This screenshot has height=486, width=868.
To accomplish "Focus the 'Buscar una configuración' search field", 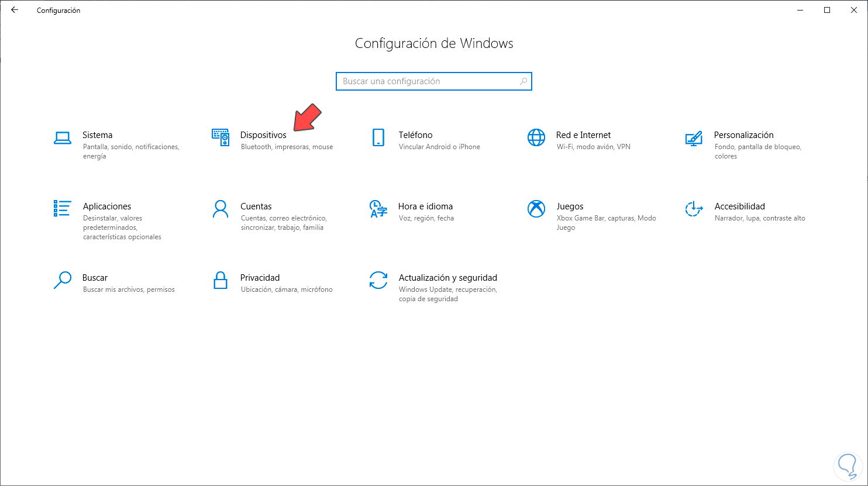I will [x=434, y=81].
